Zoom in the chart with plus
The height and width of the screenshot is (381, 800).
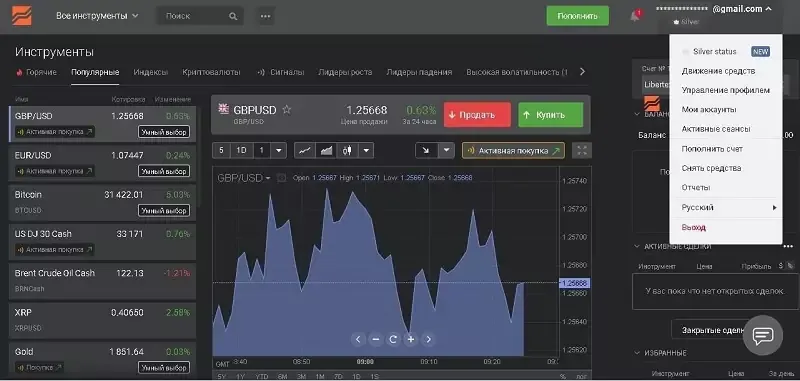[x=410, y=339]
